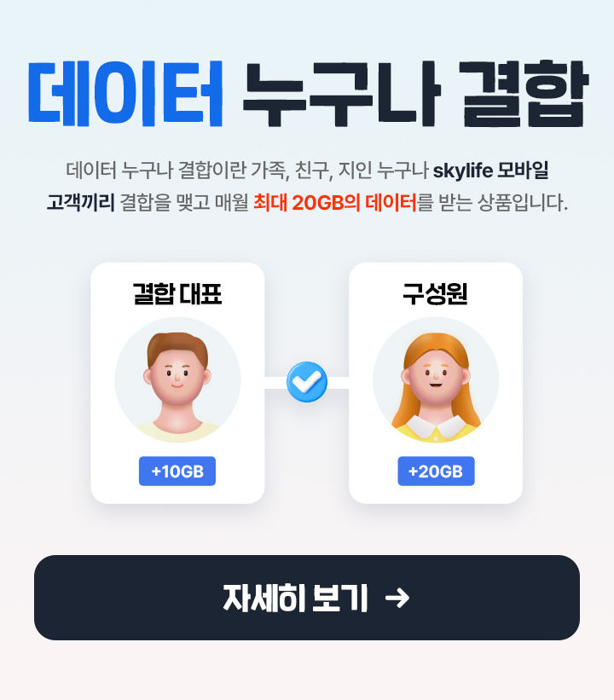The width and height of the screenshot is (614, 700).
Task: Click the +10GB badge
Action: coord(177,471)
